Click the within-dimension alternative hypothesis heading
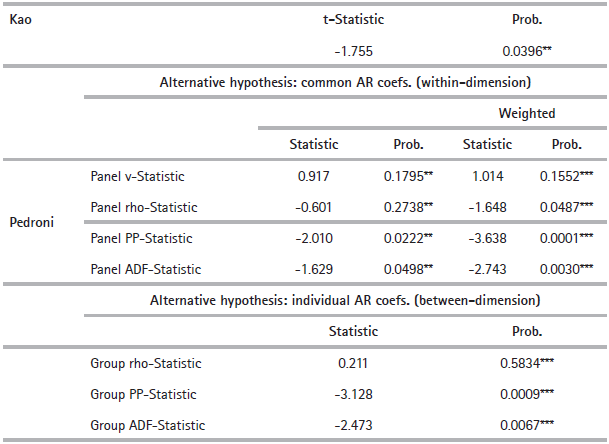609x444 pixels. coord(345,82)
